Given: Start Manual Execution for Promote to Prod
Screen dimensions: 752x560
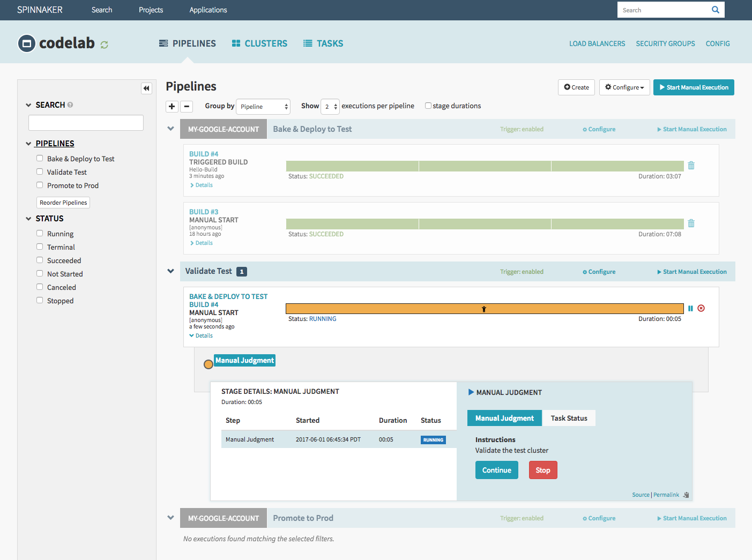Looking at the screenshot, I should coord(692,518).
